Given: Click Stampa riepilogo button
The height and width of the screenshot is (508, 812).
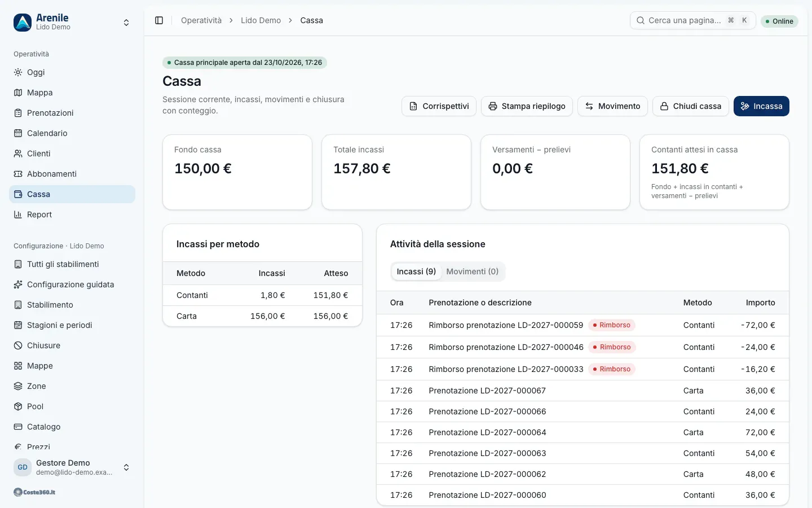Looking at the screenshot, I should (x=527, y=106).
